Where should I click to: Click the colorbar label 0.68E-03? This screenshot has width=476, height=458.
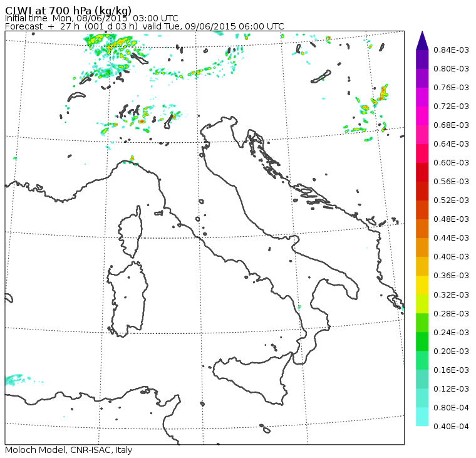pyautogui.click(x=451, y=125)
